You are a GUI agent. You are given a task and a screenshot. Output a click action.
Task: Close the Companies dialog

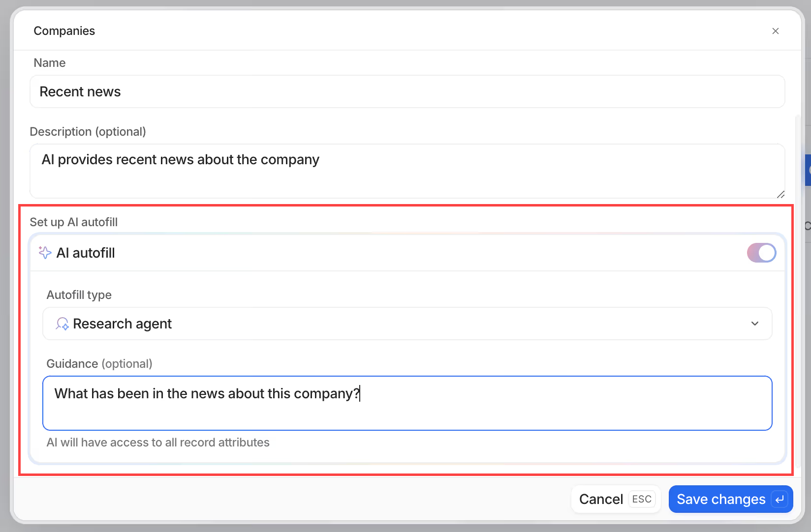(775, 31)
